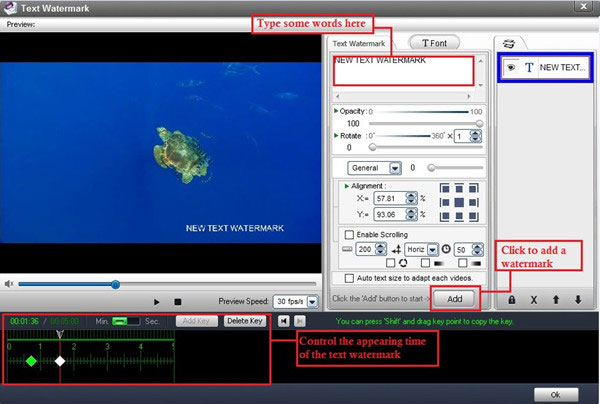This screenshot has height=404, width=600.
Task: Click the Ok button
Action: tap(556, 394)
